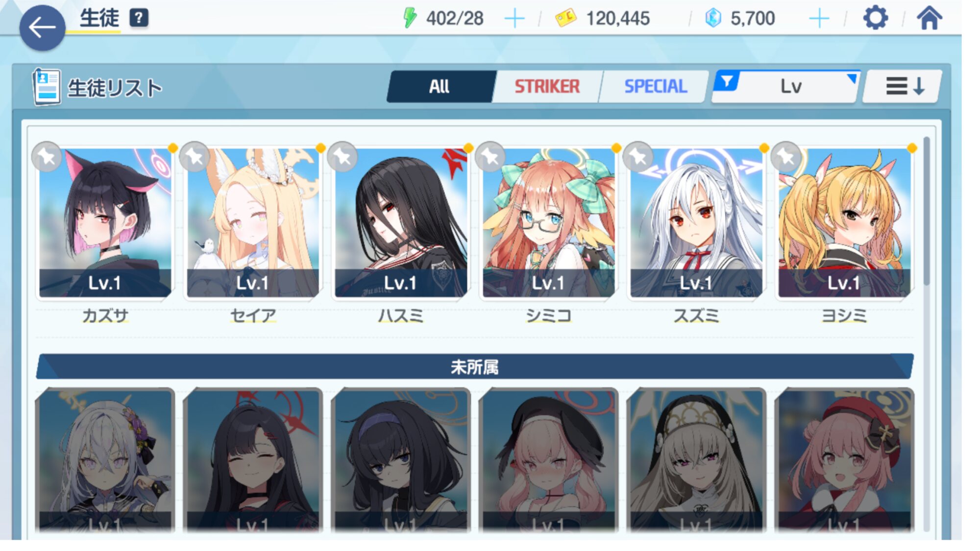Add gems with the plus beside 5,700

click(819, 19)
